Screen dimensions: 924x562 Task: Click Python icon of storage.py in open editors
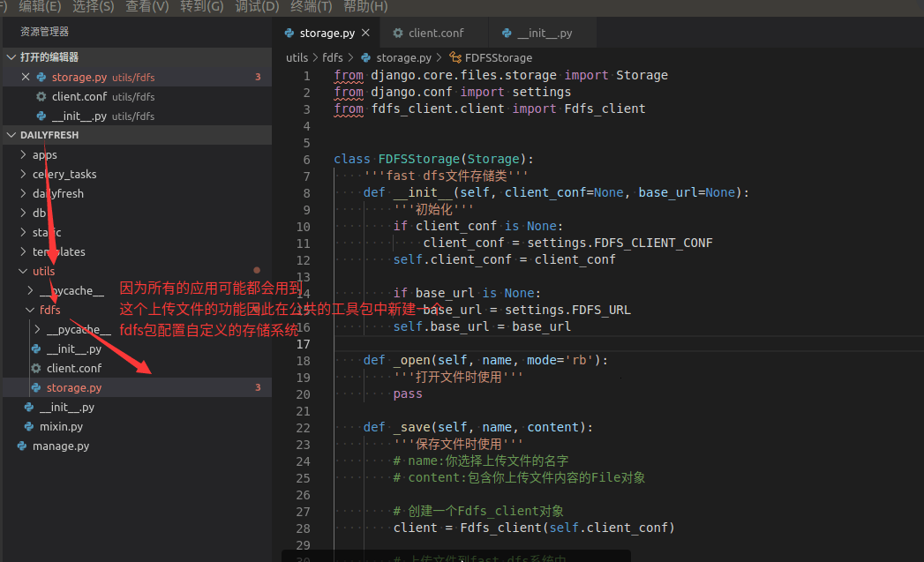click(x=41, y=77)
